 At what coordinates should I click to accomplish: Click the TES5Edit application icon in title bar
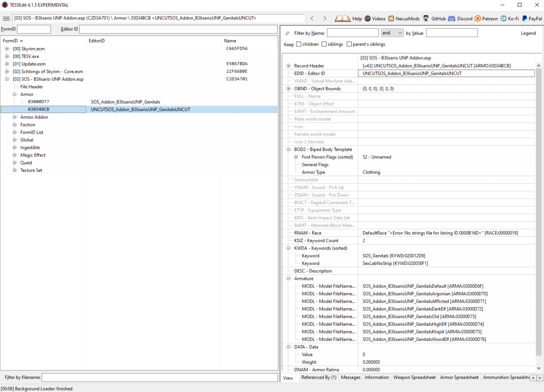[5, 5]
